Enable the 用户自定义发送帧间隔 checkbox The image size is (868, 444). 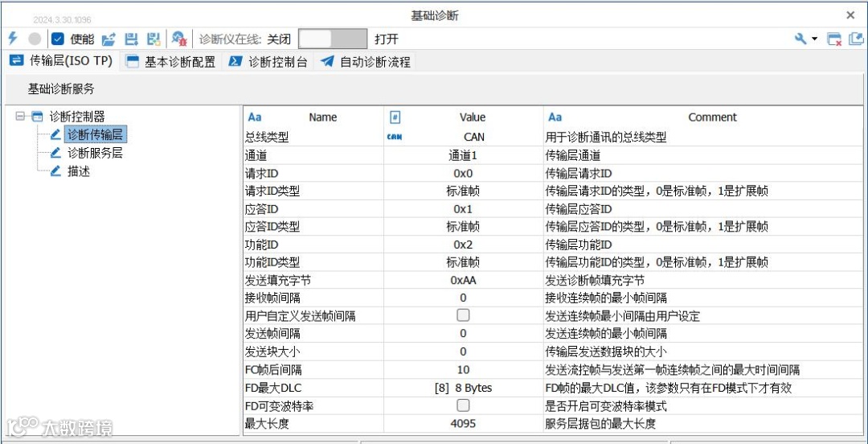click(x=464, y=315)
